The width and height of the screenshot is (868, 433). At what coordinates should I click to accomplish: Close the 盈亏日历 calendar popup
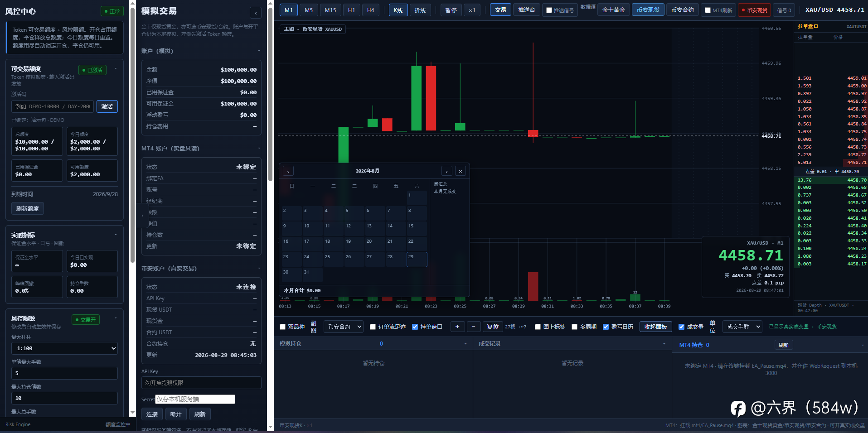click(461, 171)
